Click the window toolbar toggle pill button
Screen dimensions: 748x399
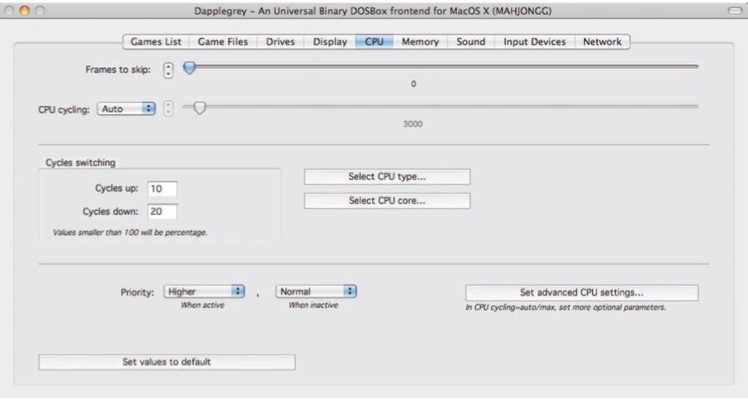(735, 10)
